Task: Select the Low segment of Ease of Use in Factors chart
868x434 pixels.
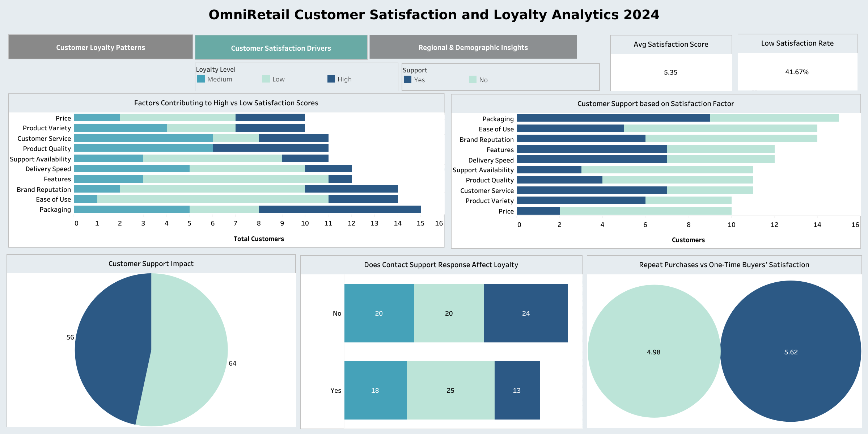Action: (213, 199)
